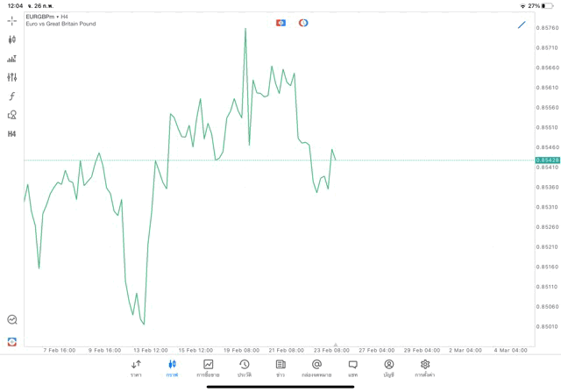
Task: Tap the blue line drawing icon
Action: (522, 25)
